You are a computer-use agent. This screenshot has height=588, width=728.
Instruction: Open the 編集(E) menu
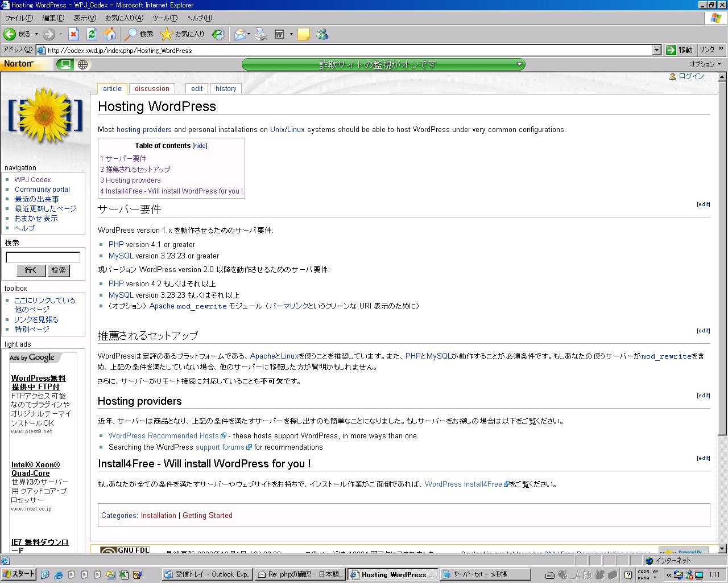pyautogui.click(x=53, y=18)
